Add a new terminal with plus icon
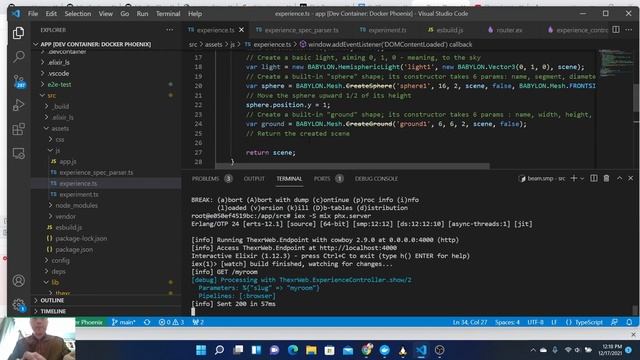This screenshot has height=360, width=640. point(573,178)
